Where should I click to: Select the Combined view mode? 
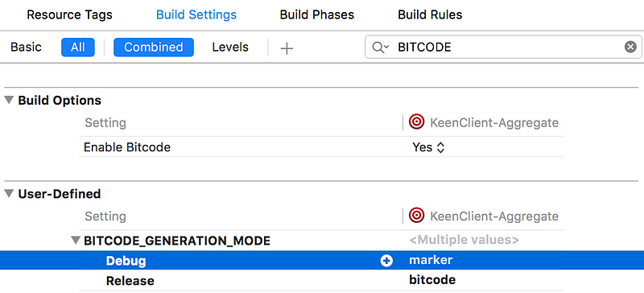(x=154, y=47)
